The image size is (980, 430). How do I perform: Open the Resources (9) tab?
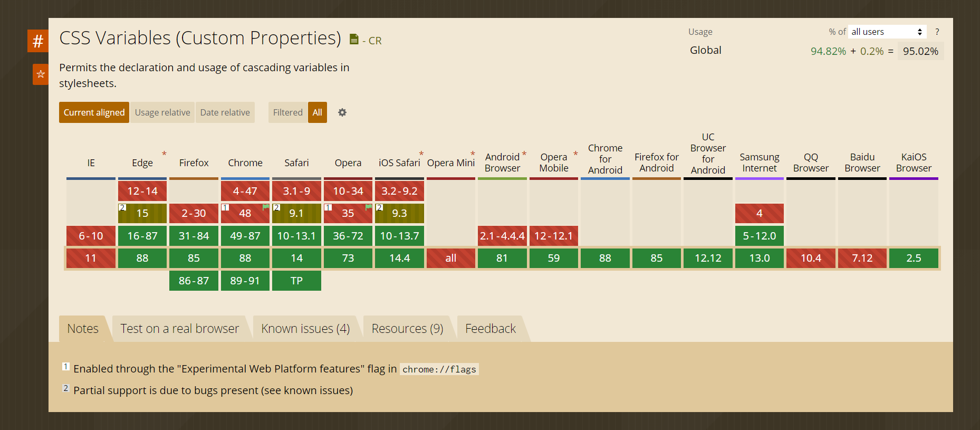pos(407,329)
